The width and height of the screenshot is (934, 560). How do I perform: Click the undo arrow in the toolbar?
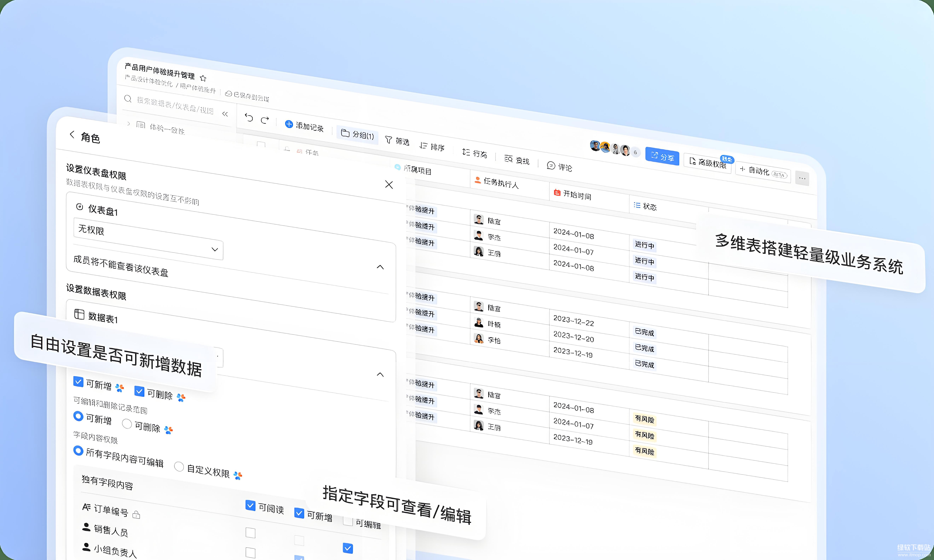pos(248,117)
